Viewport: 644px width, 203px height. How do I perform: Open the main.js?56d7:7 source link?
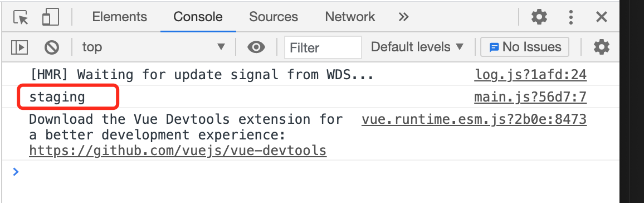click(530, 98)
